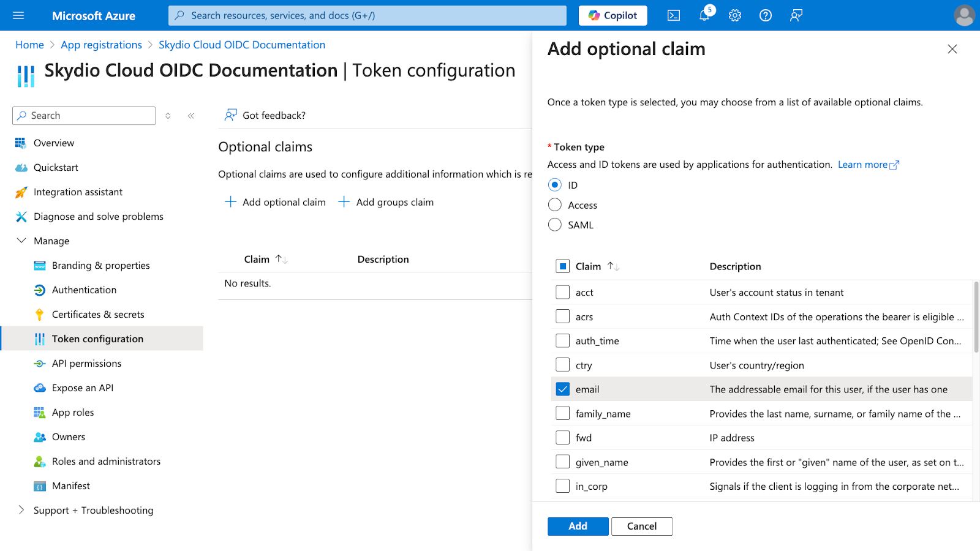980x551 pixels.
Task: Click the top bar feedback icon
Action: 796,15
